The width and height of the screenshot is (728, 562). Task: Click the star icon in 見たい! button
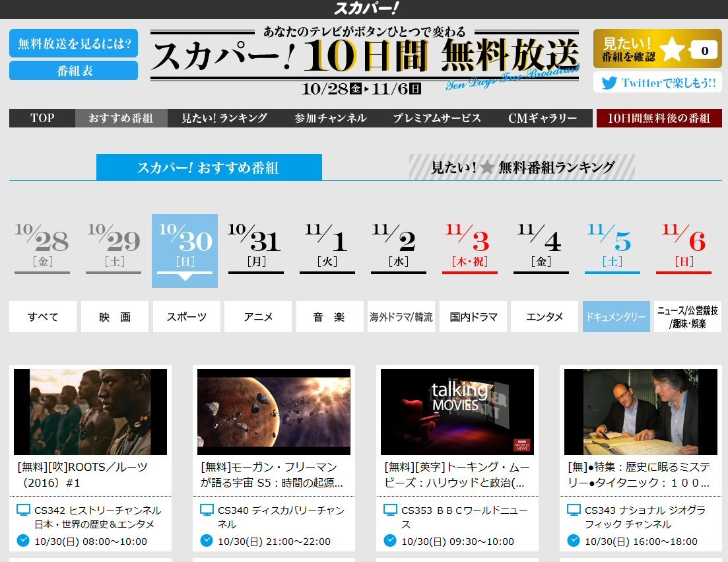point(672,50)
